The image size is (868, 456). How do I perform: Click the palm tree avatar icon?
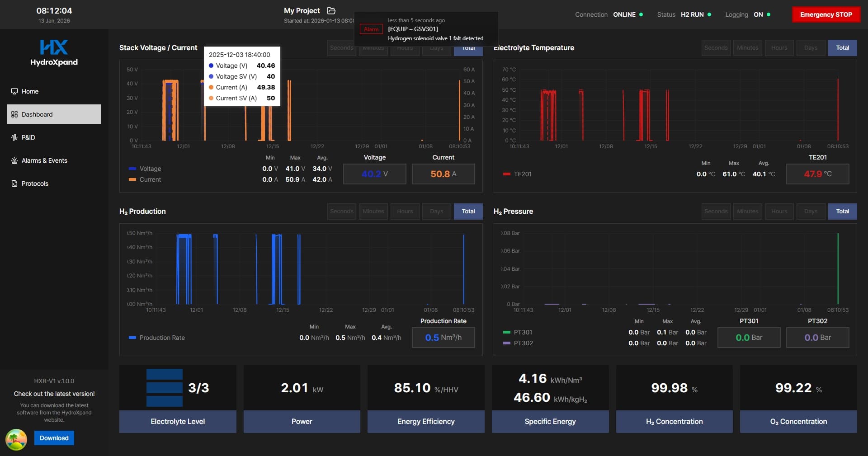(16, 439)
